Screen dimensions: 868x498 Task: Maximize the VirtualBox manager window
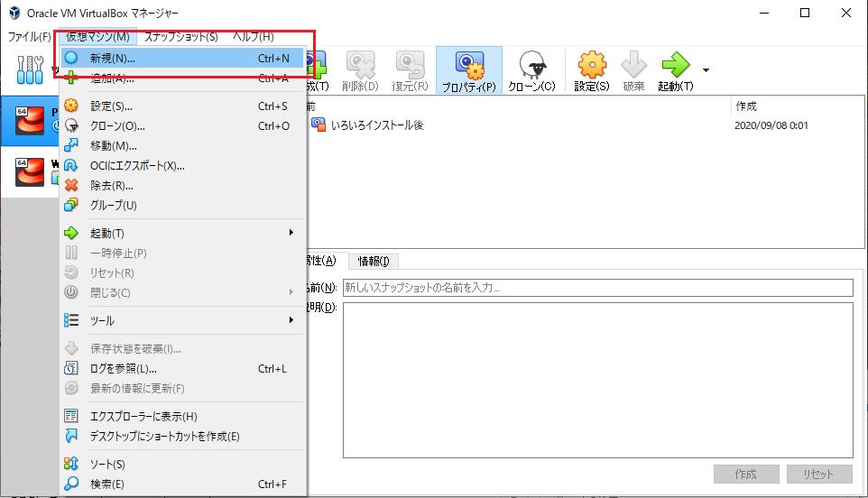click(x=805, y=13)
